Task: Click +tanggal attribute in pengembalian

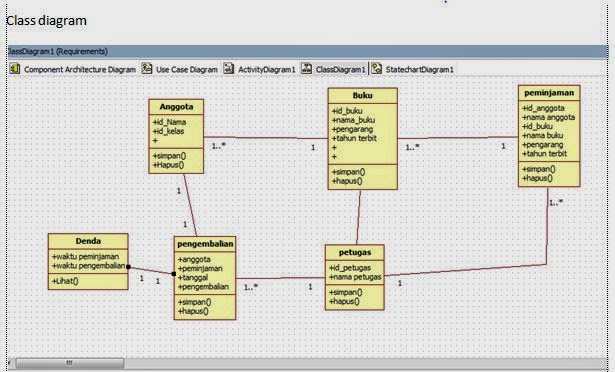Action: point(193,277)
